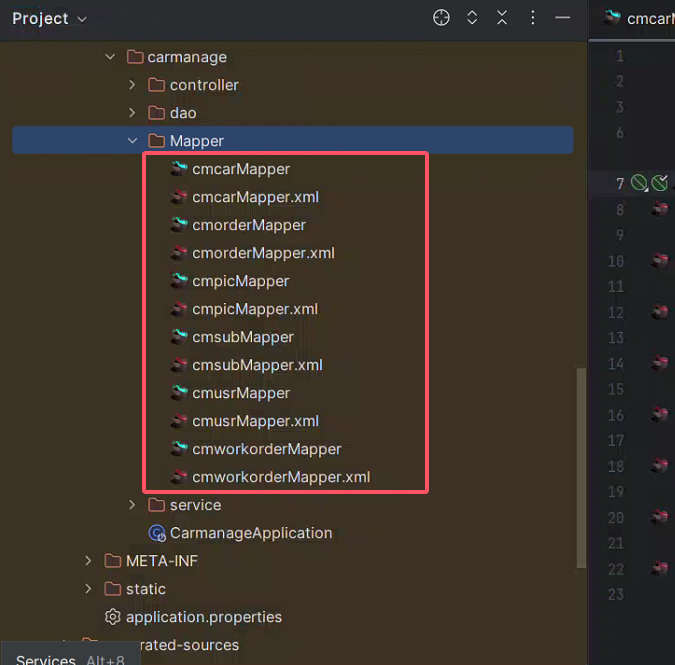Open cmsubMapper.xml file
The height and width of the screenshot is (665, 675).
point(257,365)
